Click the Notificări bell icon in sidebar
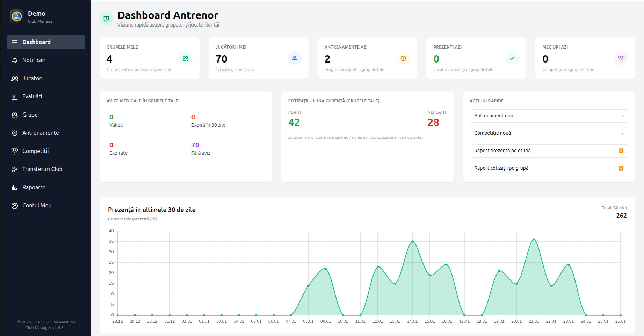Viewport: 644px width, 336px height. point(14,60)
